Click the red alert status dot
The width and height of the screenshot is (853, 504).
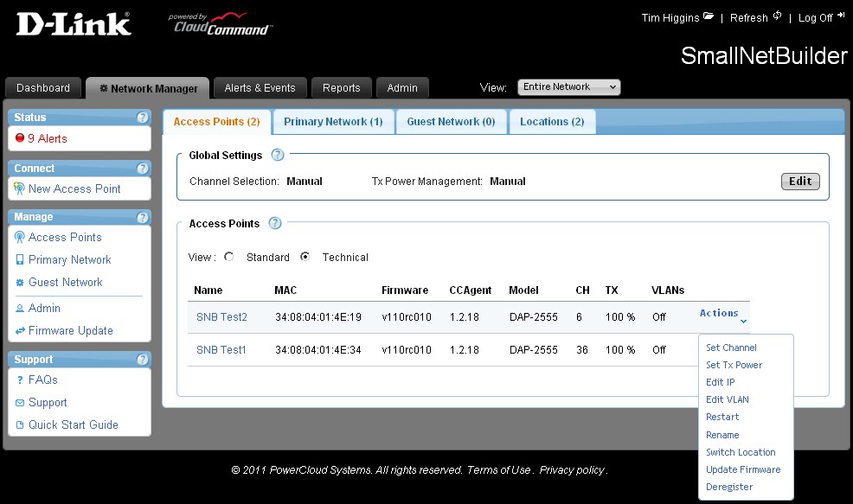tap(20, 138)
